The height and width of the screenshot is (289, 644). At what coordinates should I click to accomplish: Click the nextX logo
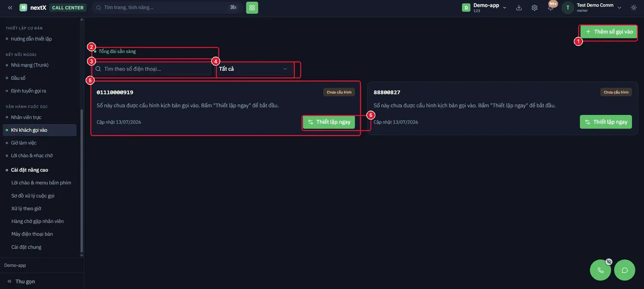point(33,8)
